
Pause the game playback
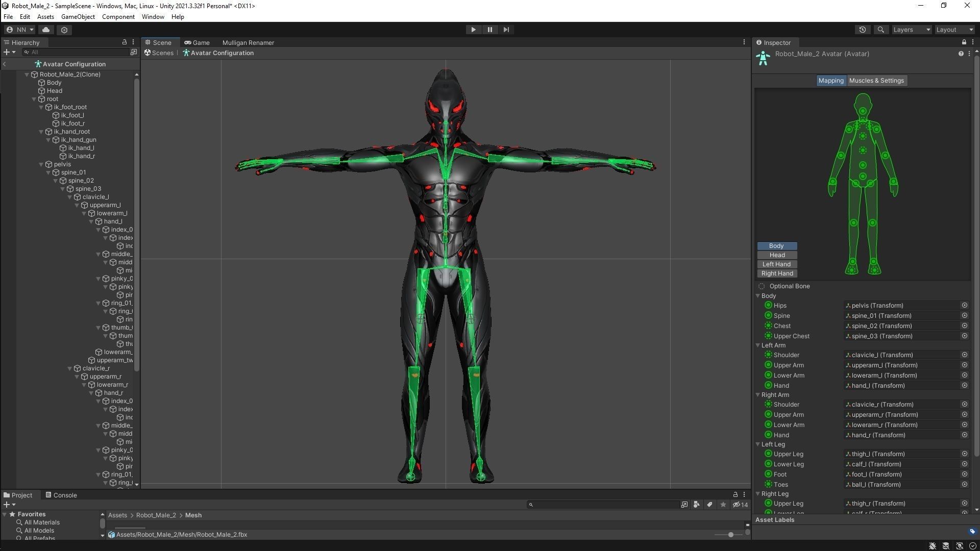pos(489,30)
